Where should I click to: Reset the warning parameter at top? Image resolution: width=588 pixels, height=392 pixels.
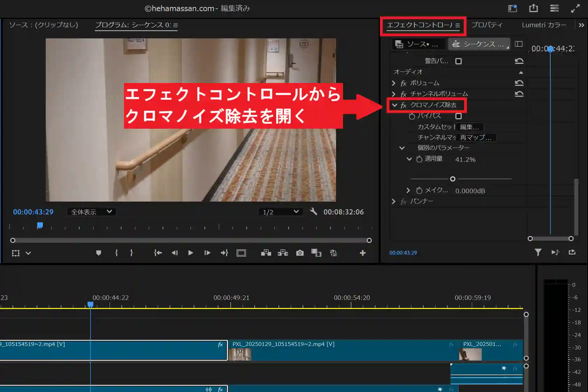point(519,61)
